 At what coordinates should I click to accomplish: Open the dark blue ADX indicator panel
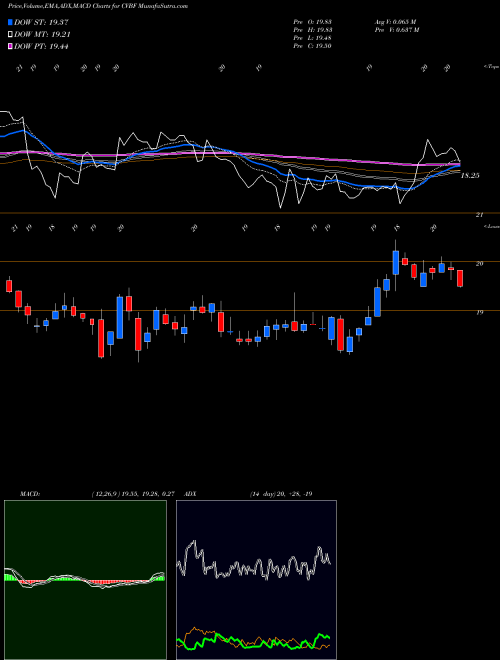click(256, 580)
